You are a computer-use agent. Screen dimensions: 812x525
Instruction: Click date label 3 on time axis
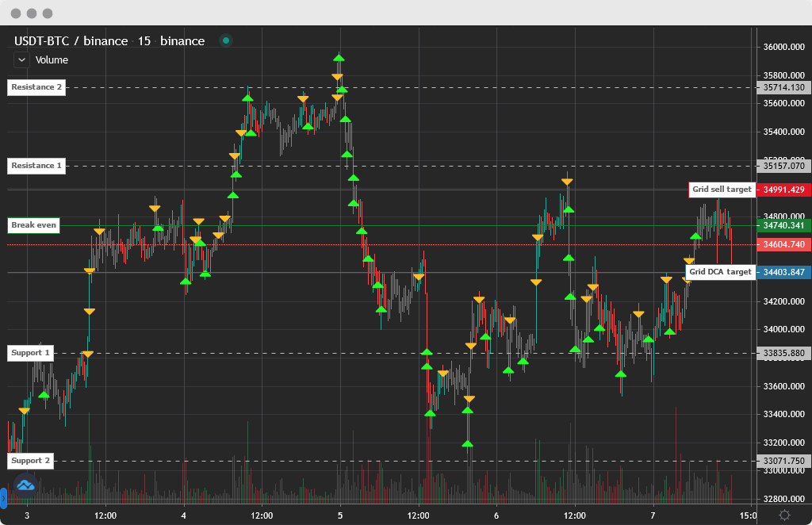tap(27, 515)
